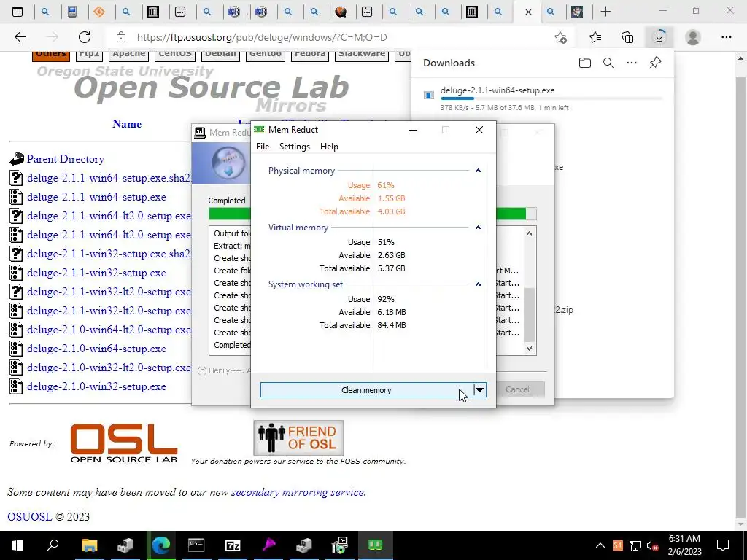747x560 pixels.
Task: Click installer log scroll-down arrow
Action: pos(529,349)
